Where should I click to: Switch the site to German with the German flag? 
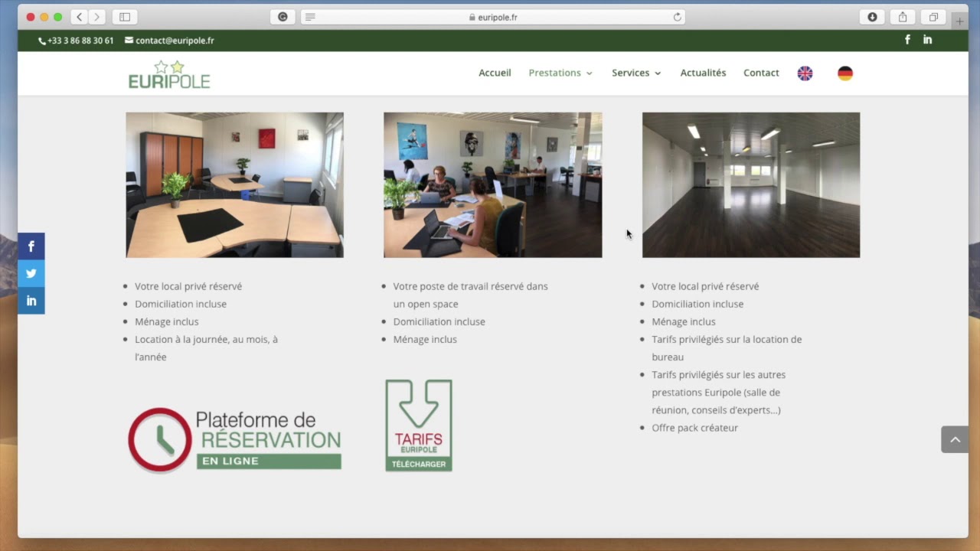point(845,73)
